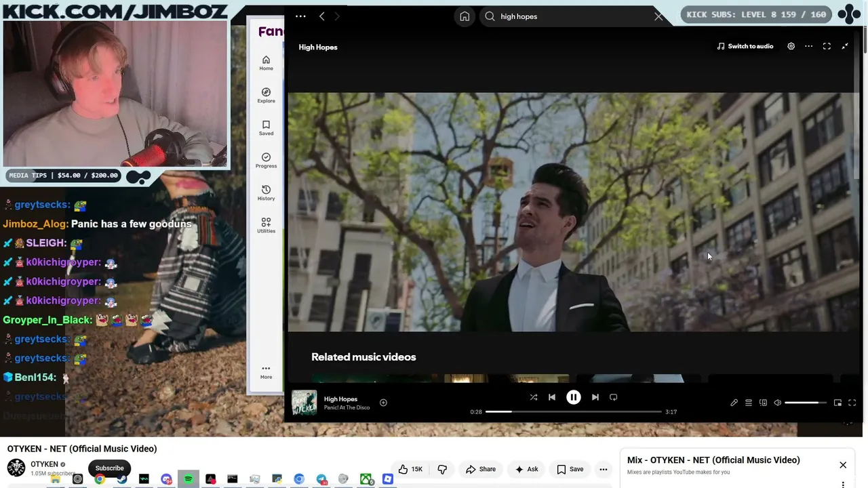
Task: Open the Spotify miniplayer
Action: [837, 403]
